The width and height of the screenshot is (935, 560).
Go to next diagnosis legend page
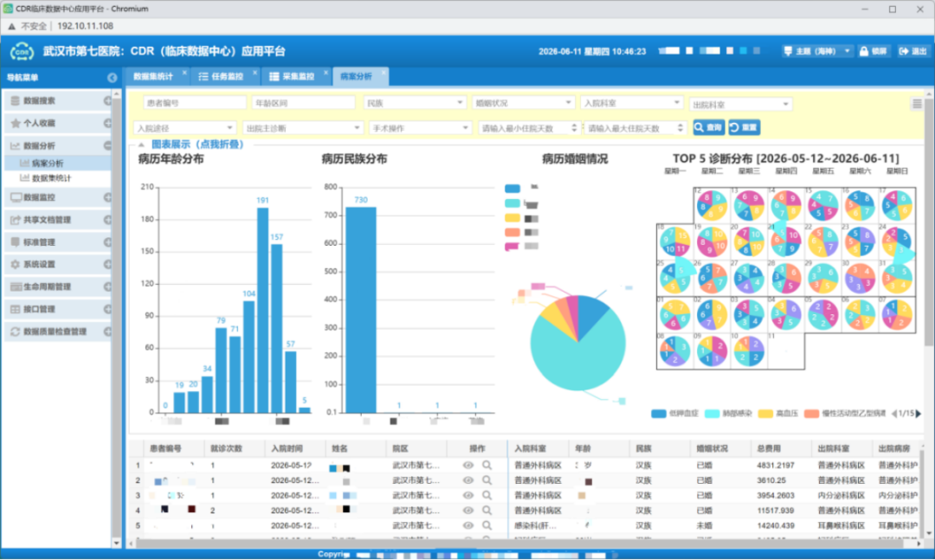(x=919, y=413)
